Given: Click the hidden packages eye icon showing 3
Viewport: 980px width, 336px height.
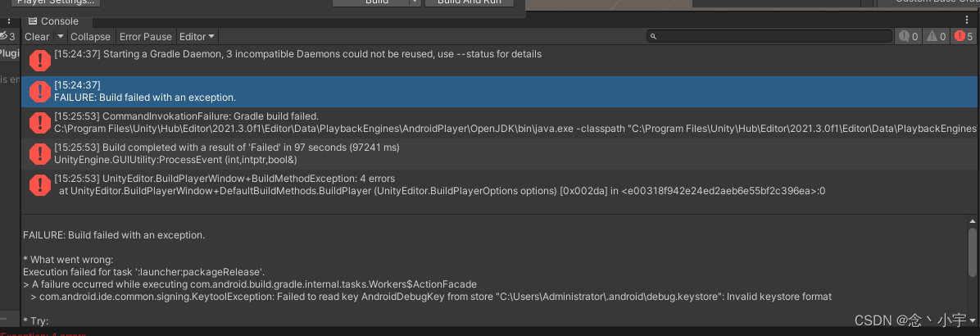Looking at the screenshot, I should coord(7,36).
